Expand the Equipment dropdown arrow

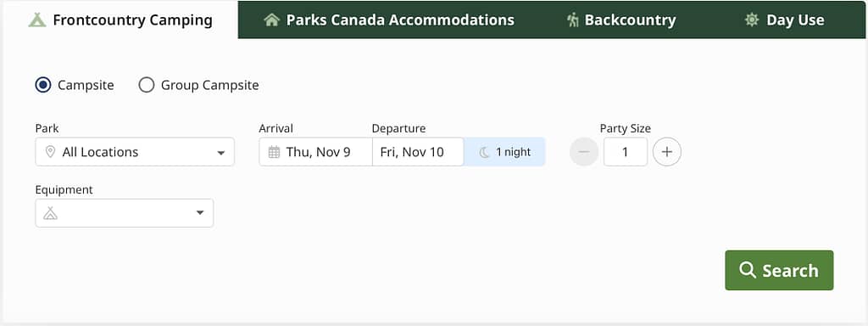point(200,213)
